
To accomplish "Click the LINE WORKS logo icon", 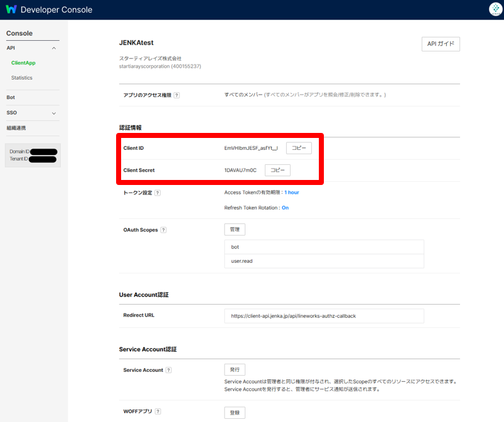I will pyautogui.click(x=11, y=9).
